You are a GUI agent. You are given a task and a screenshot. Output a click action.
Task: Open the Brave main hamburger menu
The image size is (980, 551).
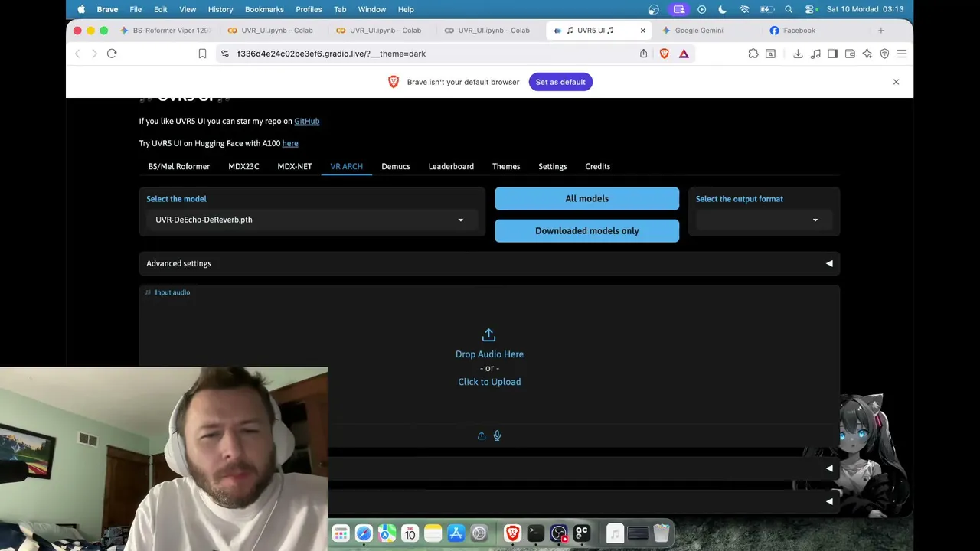[902, 54]
